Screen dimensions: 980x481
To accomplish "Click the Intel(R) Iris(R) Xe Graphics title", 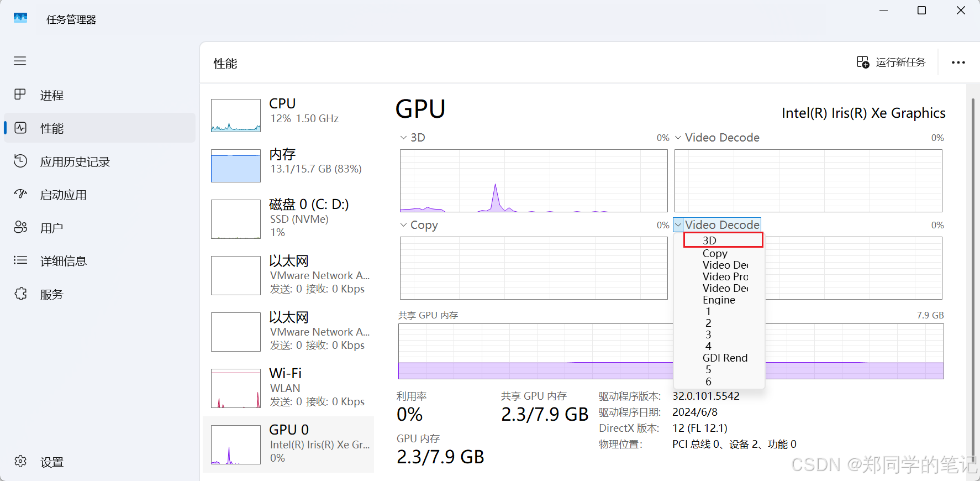I will (x=863, y=113).
